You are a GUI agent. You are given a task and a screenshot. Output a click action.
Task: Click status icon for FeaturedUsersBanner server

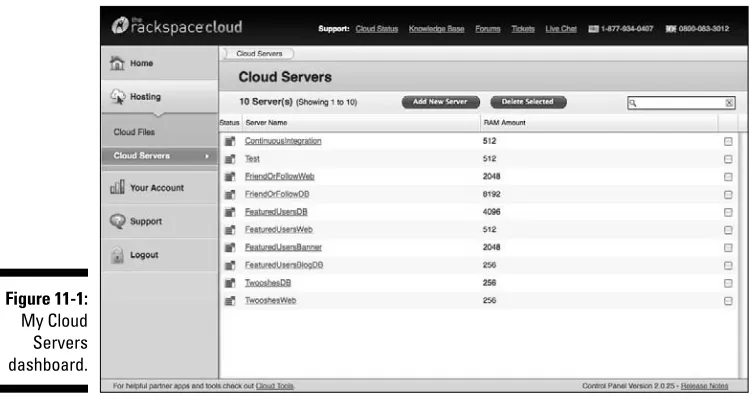[x=230, y=248]
